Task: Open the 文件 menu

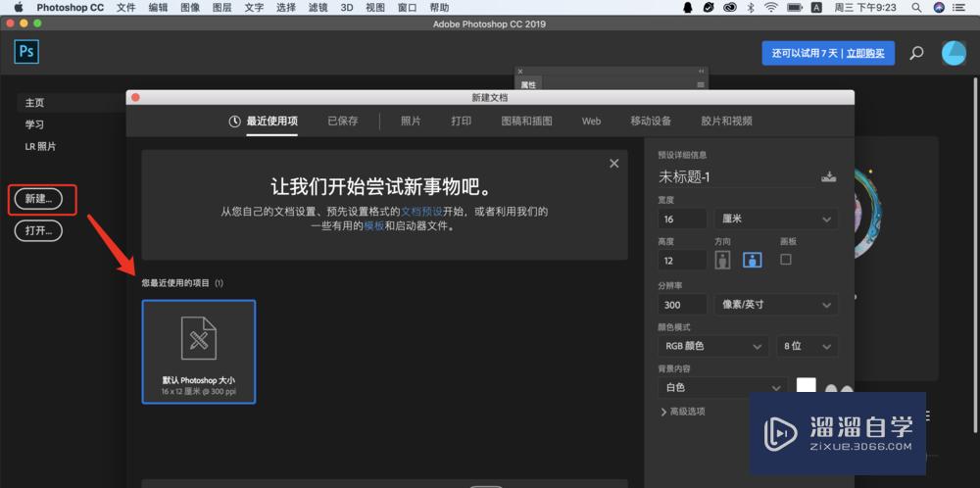Action: point(126,8)
